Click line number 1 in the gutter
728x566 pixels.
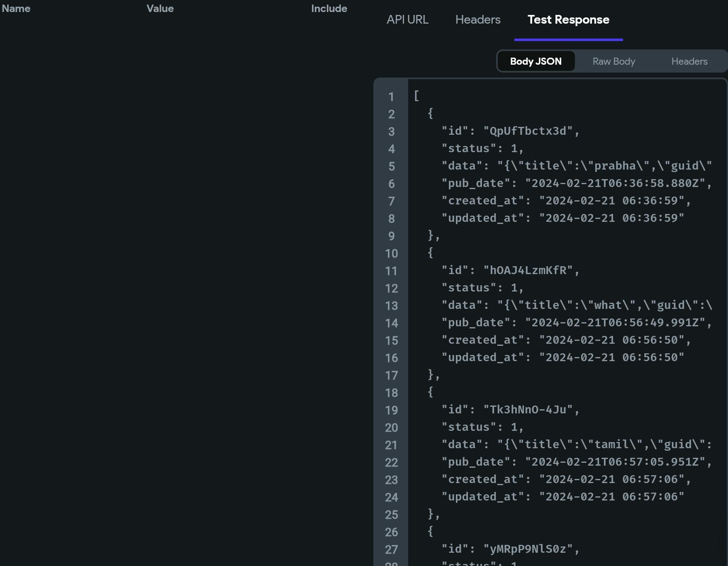(x=391, y=97)
